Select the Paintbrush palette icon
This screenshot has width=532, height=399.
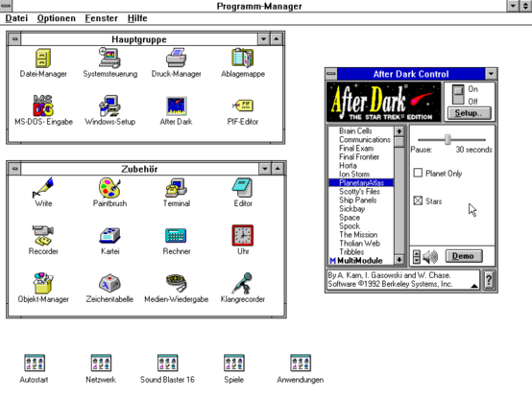pyautogui.click(x=109, y=187)
